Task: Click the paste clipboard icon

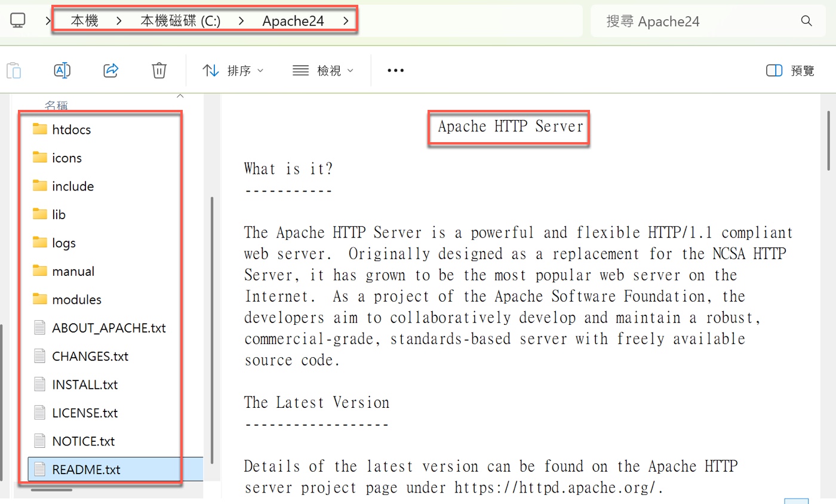Action: coord(14,70)
